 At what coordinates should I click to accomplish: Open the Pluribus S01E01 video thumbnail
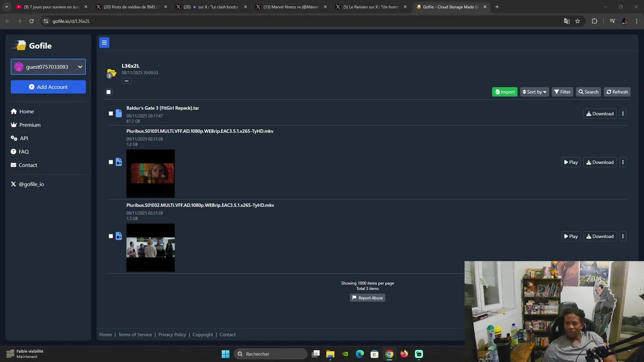[150, 173]
